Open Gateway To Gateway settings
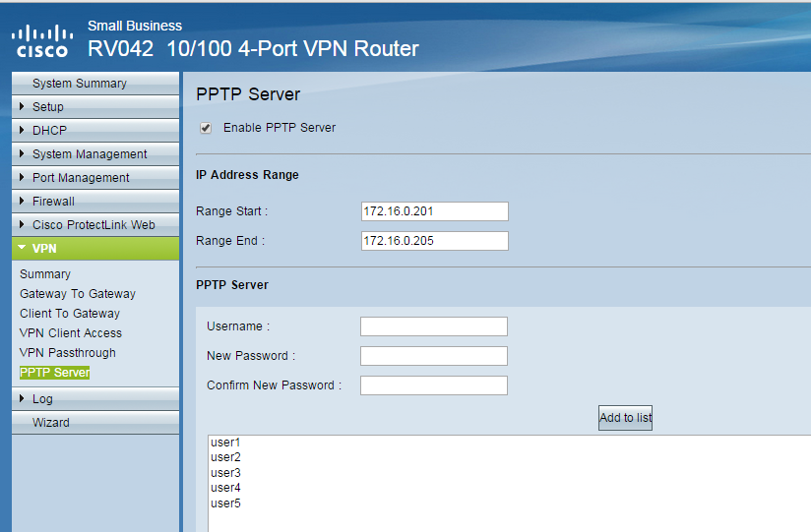The height and width of the screenshot is (532, 811). [78, 294]
